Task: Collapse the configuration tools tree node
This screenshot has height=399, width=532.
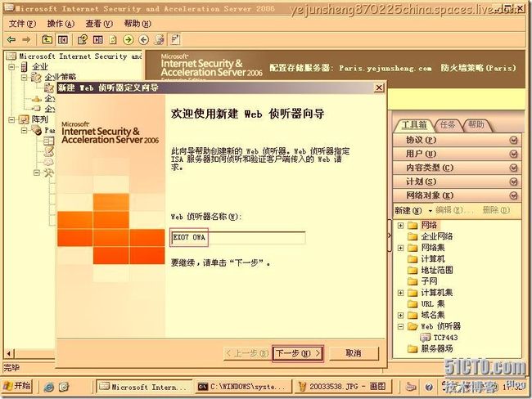Action: [37, 173]
